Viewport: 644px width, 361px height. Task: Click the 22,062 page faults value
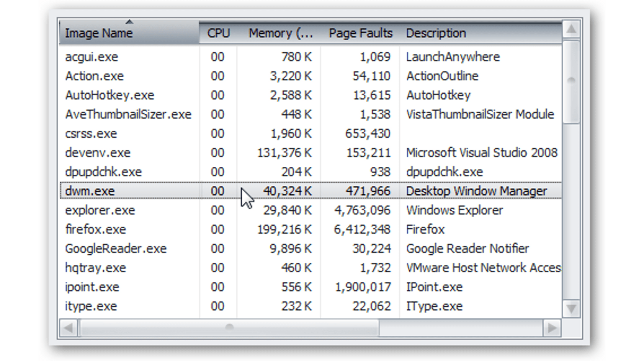[x=371, y=306]
